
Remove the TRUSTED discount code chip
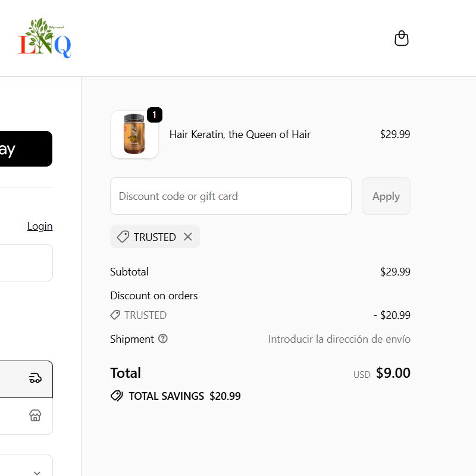coord(188,237)
